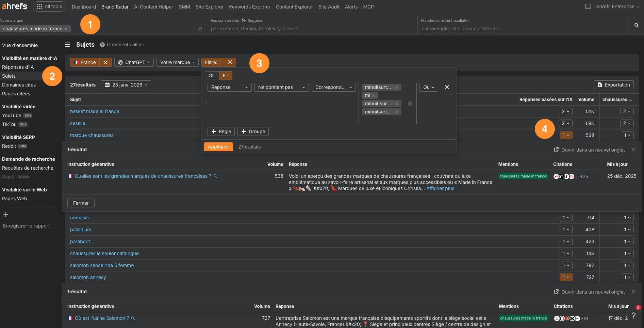Open the Afficher plus link in the response
Screen dimensions: 644x328
pyautogui.click(x=440, y=188)
